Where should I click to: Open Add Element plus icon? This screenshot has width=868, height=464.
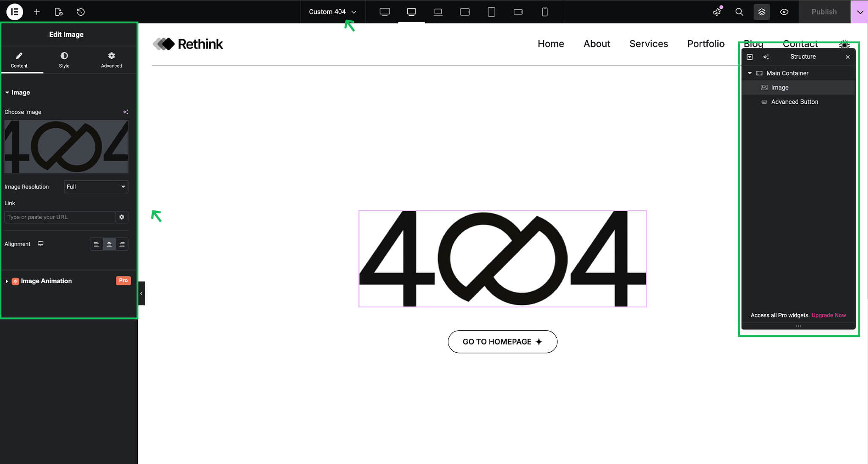37,12
